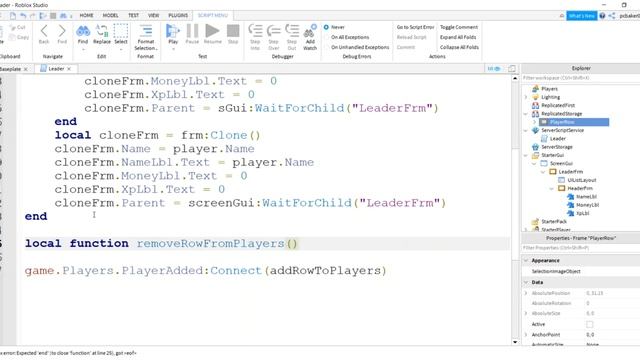
Task: Click script editor scroll up arrow
Action: click(x=515, y=78)
